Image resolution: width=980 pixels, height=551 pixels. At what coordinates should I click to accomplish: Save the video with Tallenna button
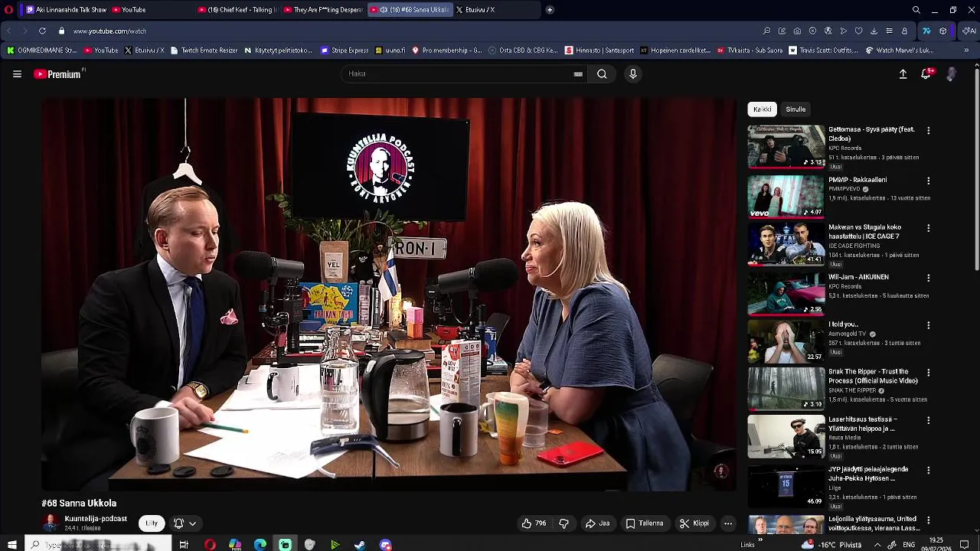pos(645,523)
